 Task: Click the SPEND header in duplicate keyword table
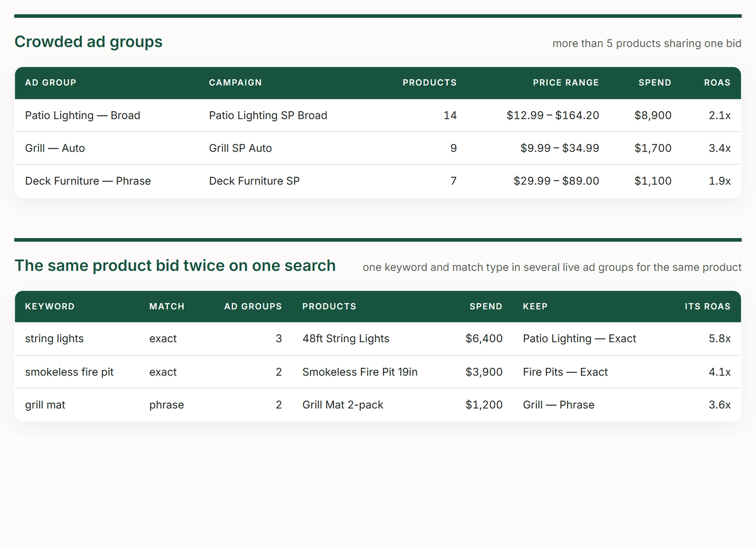coord(486,306)
